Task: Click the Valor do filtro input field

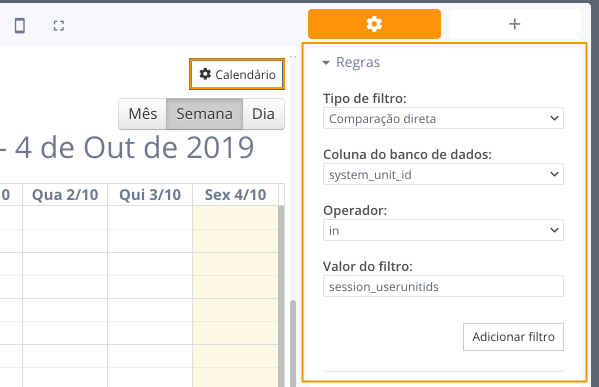Action: point(443,286)
